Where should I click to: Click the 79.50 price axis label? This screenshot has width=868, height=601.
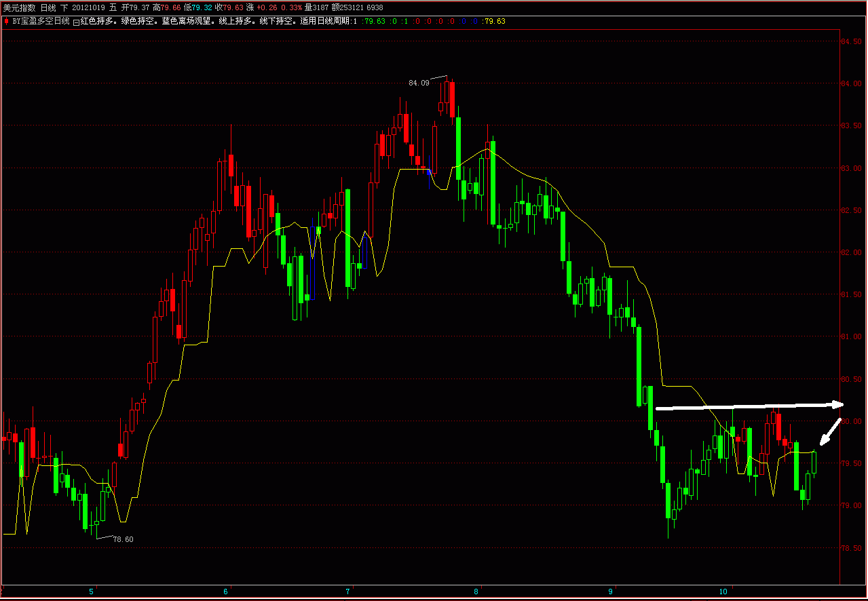tap(850, 463)
